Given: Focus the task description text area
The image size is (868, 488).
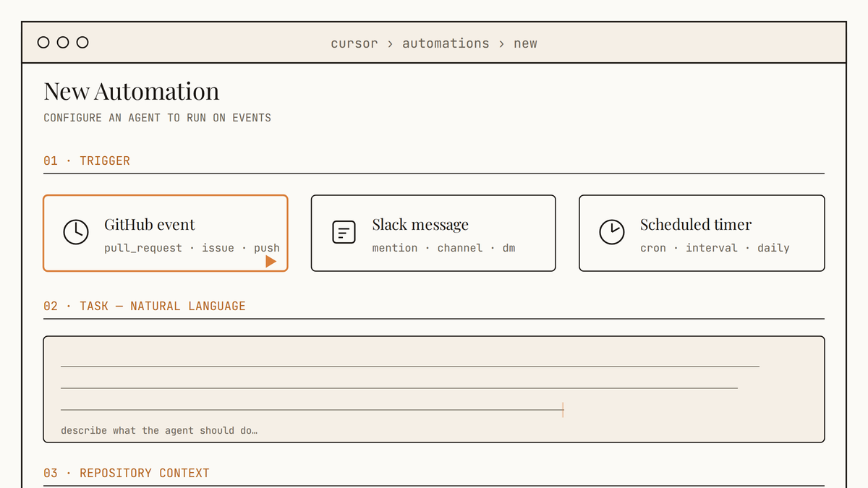Looking at the screenshot, I should 433,389.
